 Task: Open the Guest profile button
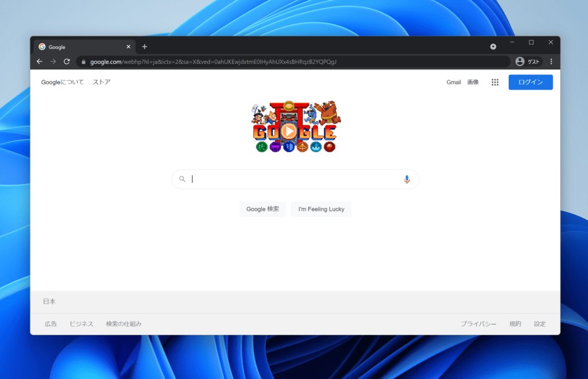528,61
